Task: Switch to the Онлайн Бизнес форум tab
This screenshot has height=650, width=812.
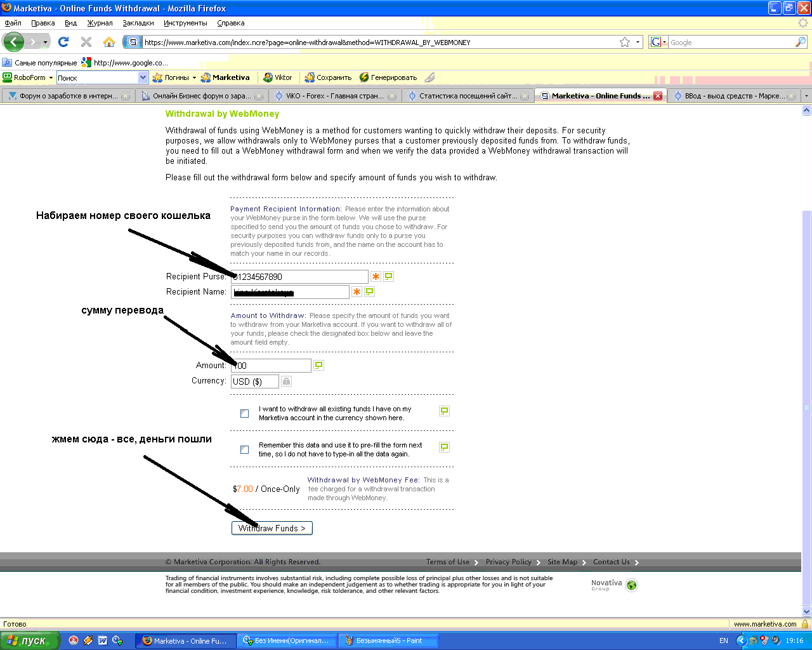Action: coord(201,96)
